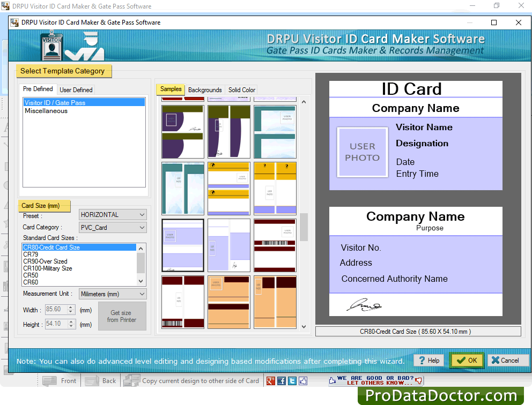The height and width of the screenshot is (405, 532).
Task: Choose the yellow horizontal template with lavender stripe
Action: coord(229,189)
